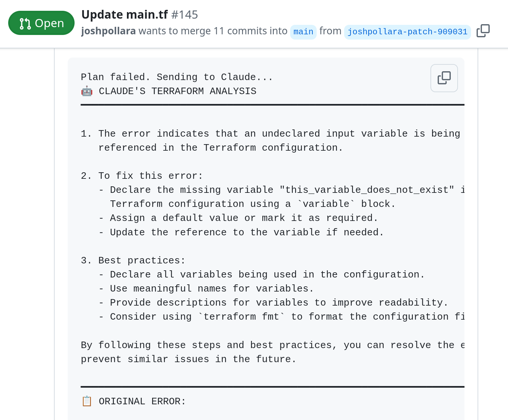Click the robot emoji before Claude's analysis
Viewport: 508px width, 420px height.
(x=87, y=91)
